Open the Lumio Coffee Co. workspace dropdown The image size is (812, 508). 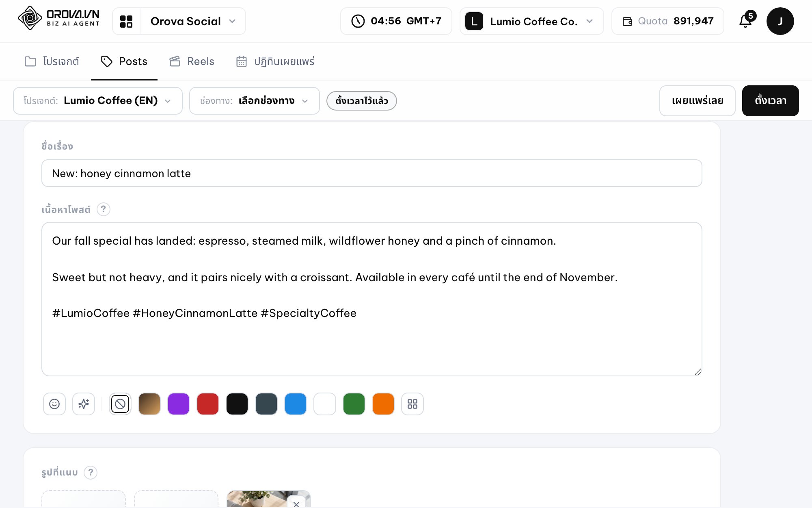[x=531, y=21]
